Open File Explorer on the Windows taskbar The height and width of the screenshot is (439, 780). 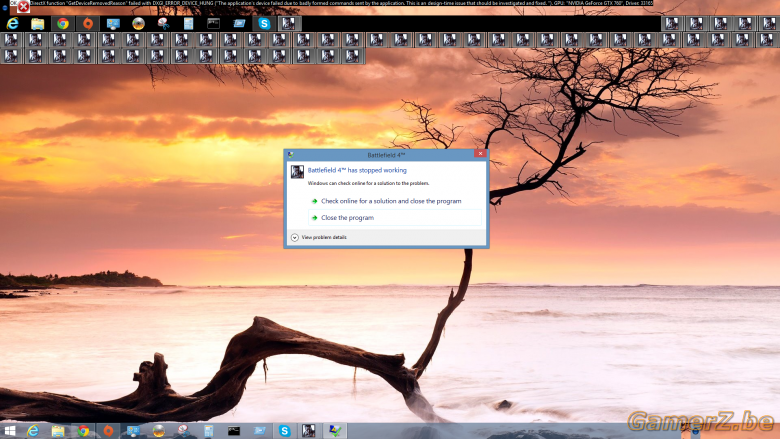[58, 431]
